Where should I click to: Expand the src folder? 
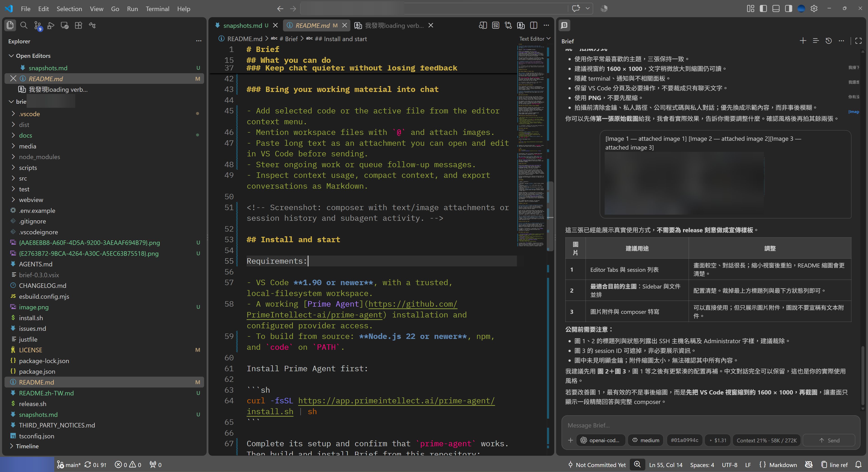coord(104,178)
